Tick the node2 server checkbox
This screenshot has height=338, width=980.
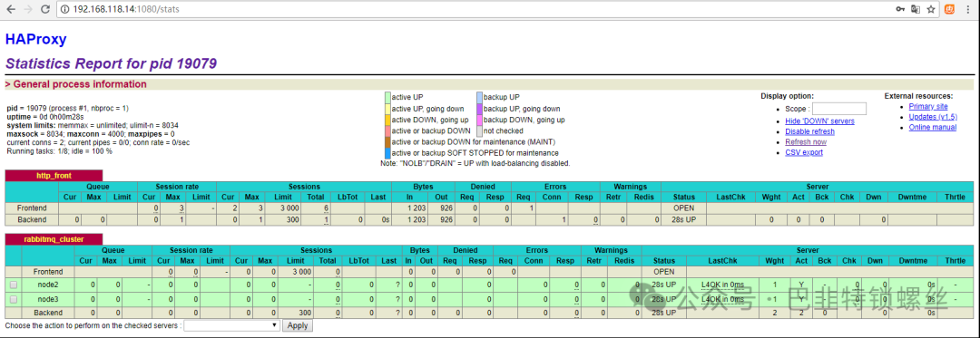coord(13,285)
